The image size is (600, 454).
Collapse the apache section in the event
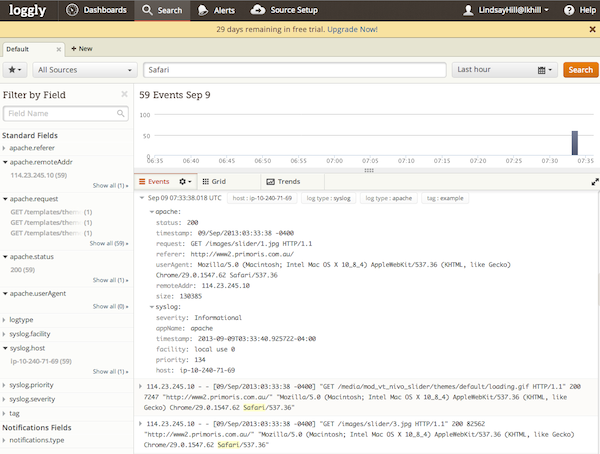[152, 212]
